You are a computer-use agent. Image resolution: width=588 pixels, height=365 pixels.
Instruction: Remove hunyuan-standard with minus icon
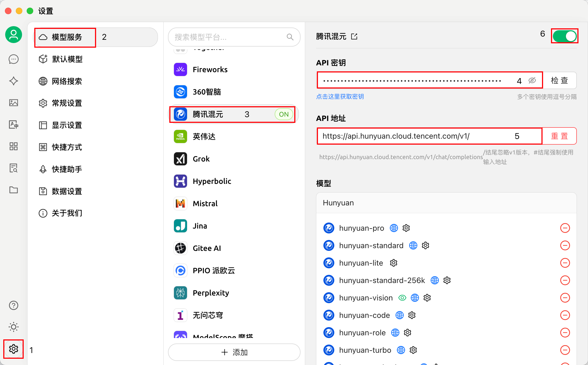(565, 245)
